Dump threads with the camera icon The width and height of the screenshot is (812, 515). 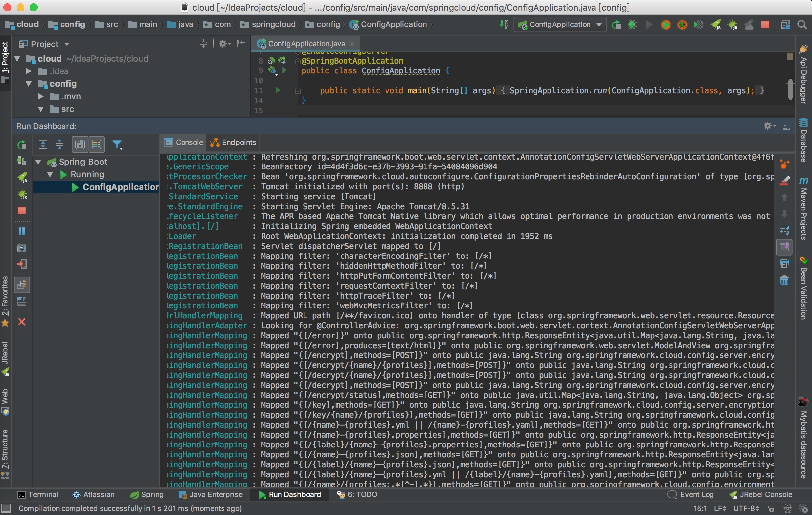22,248
